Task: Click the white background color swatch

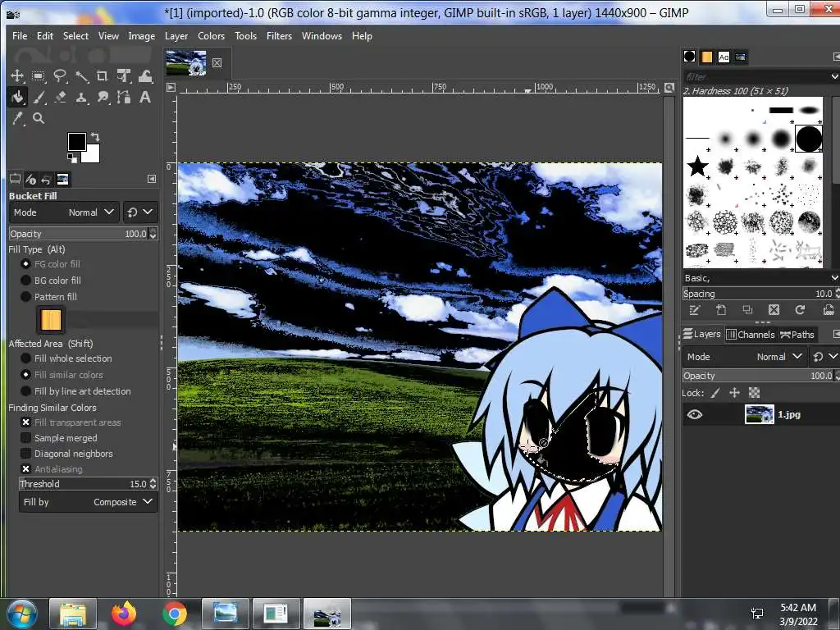Action: coord(92,155)
